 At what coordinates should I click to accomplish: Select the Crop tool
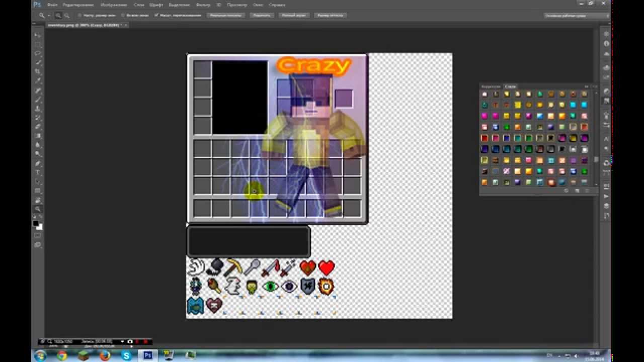pyautogui.click(x=38, y=71)
